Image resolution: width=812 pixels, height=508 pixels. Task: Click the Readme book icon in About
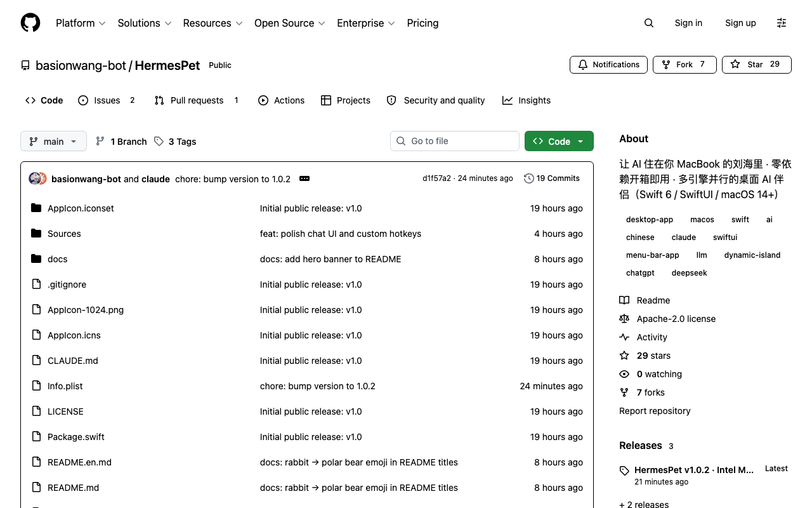click(x=624, y=300)
